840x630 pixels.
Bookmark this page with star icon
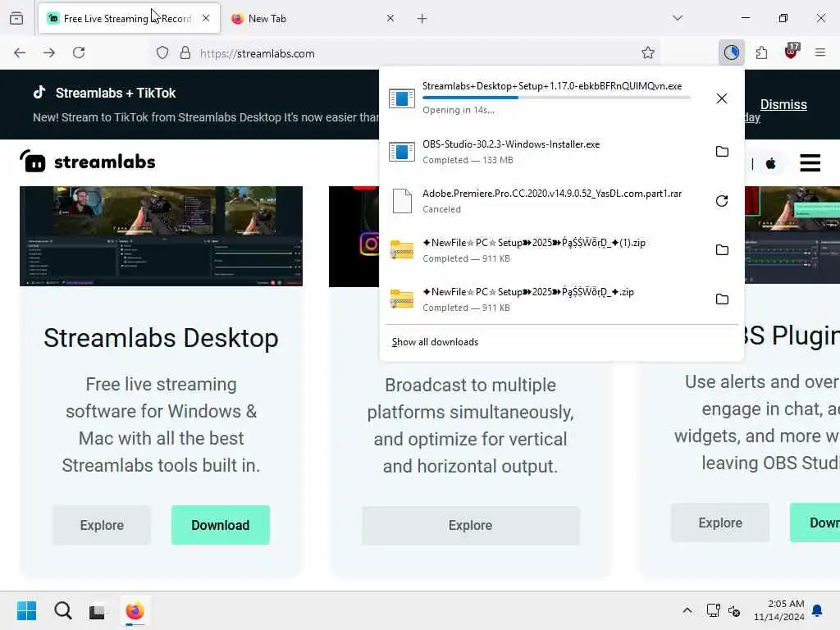pos(648,52)
